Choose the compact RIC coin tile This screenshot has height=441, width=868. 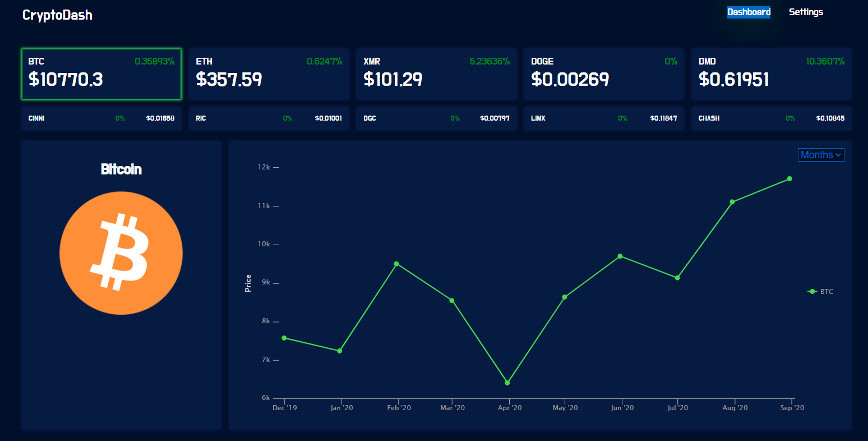(x=269, y=118)
